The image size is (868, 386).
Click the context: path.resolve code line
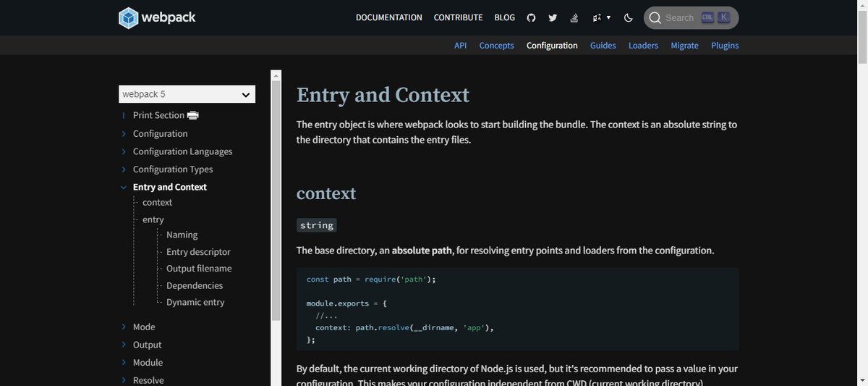[404, 327]
